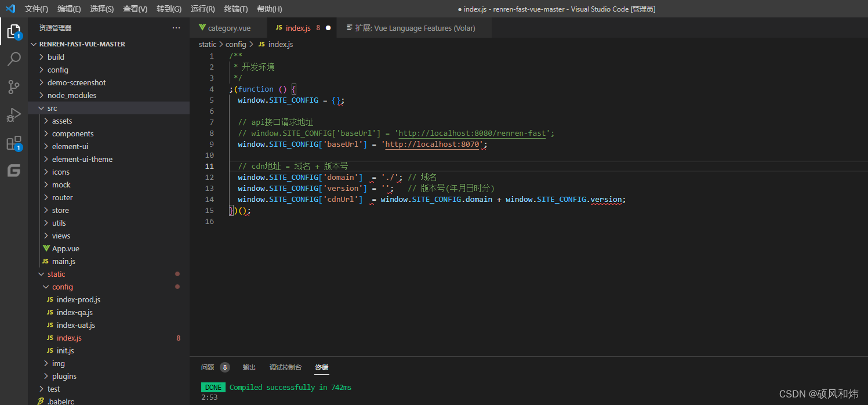The width and height of the screenshot is (868, 405).
Task: Switch to index.js editor tab
Action: tap(303, 28)
